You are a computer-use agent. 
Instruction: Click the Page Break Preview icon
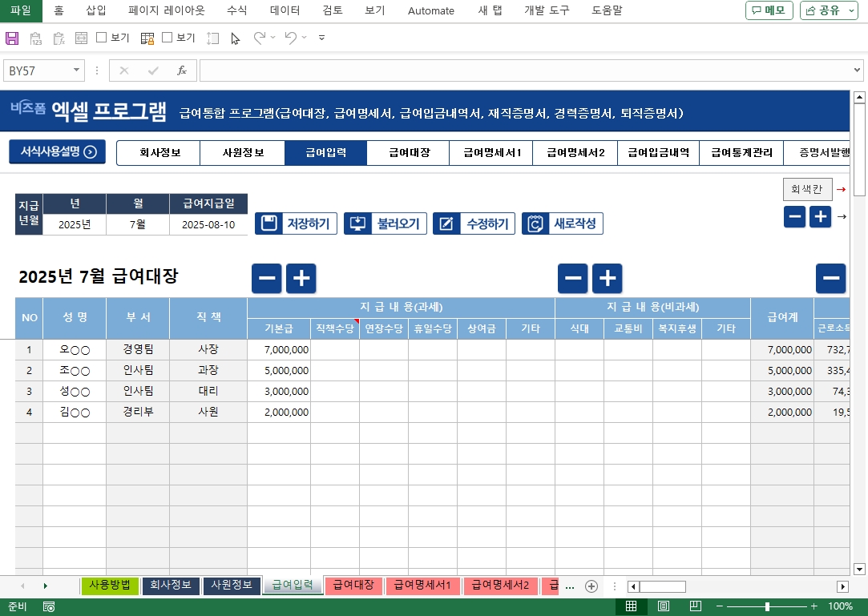[x=696, y=606]
